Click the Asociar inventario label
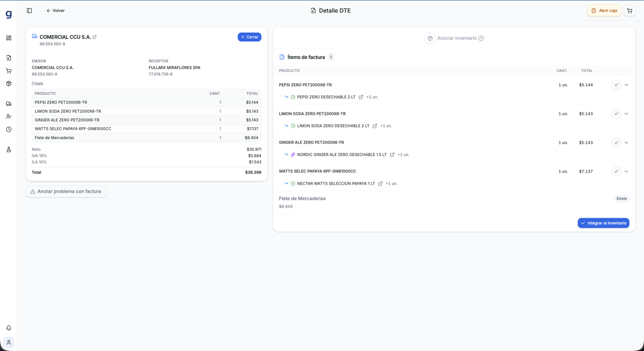 point(457,38)
